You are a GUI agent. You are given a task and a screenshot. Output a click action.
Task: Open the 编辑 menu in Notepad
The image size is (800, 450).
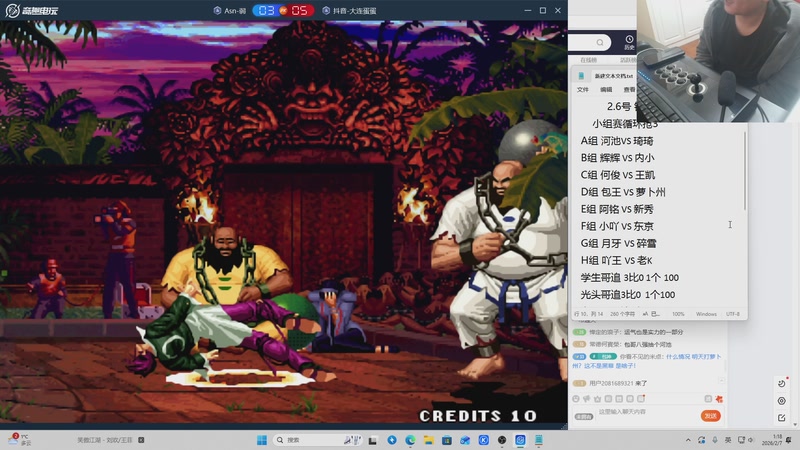coord(606,90)
